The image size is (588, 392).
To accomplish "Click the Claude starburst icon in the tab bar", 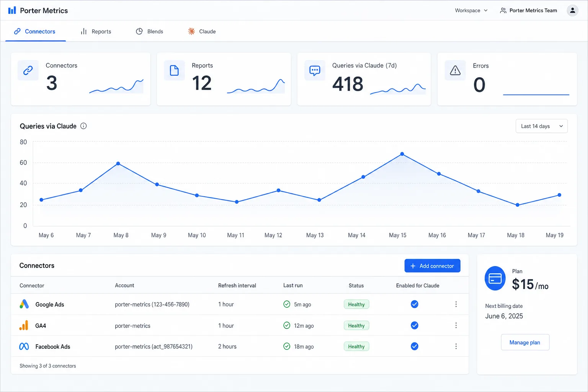I will pos(191,31).
